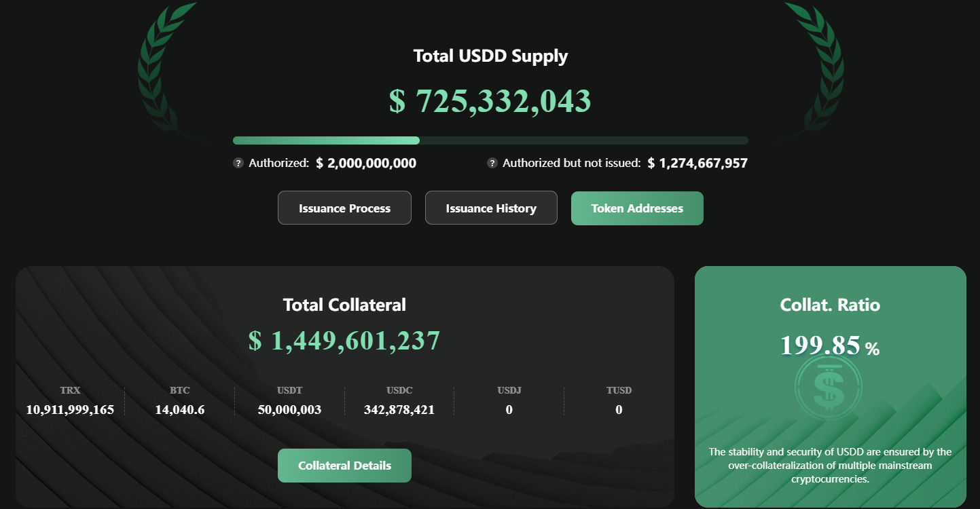Select the Total Collateral heading

pyautogui.click(x=344, y=305)
